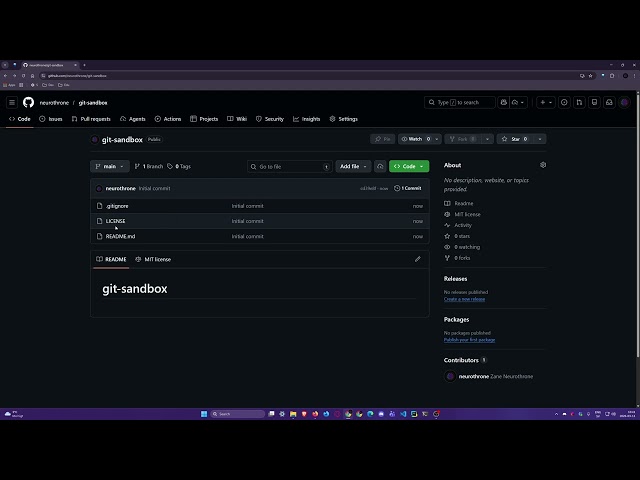Open the notifications inbox icon
The width and height of the screenshot is (640, 480).
pyautogui.click(x=609, y=102)
